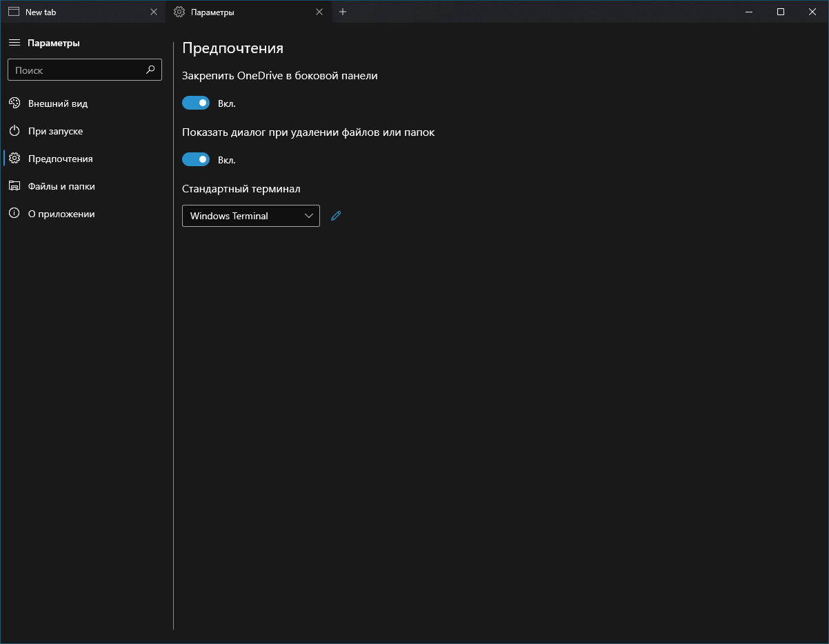Open the Внешний вид appearance section icon
The width and height of the screenshot is (829, 644).
coord(14,103)
